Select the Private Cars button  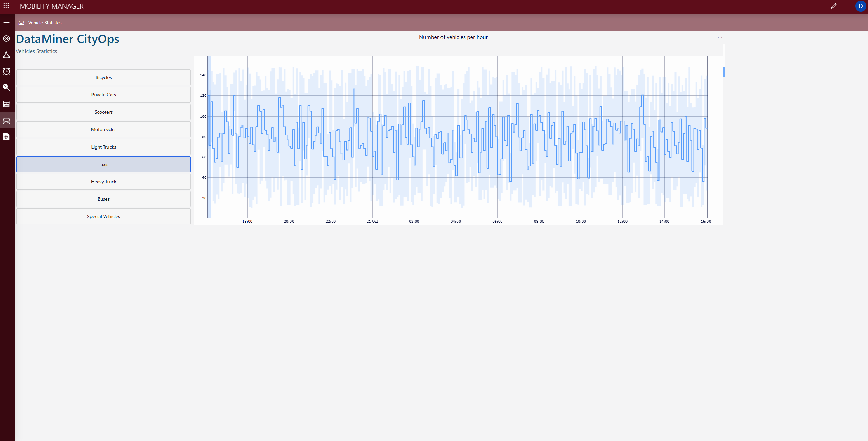coord(103,95)
